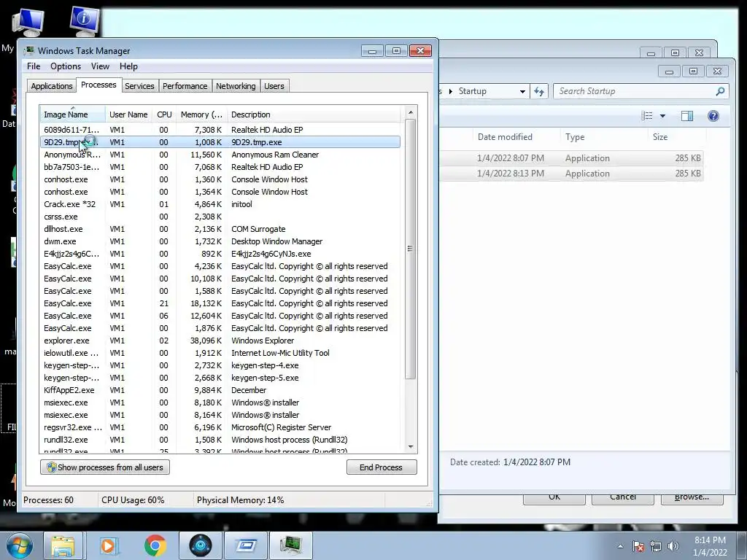Open the File menu in Task Manager

pos(34,66)
